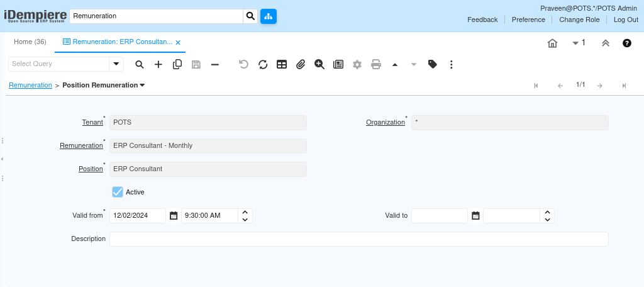Print with the printer icon
644x287 pixels.
click(376, 64)
